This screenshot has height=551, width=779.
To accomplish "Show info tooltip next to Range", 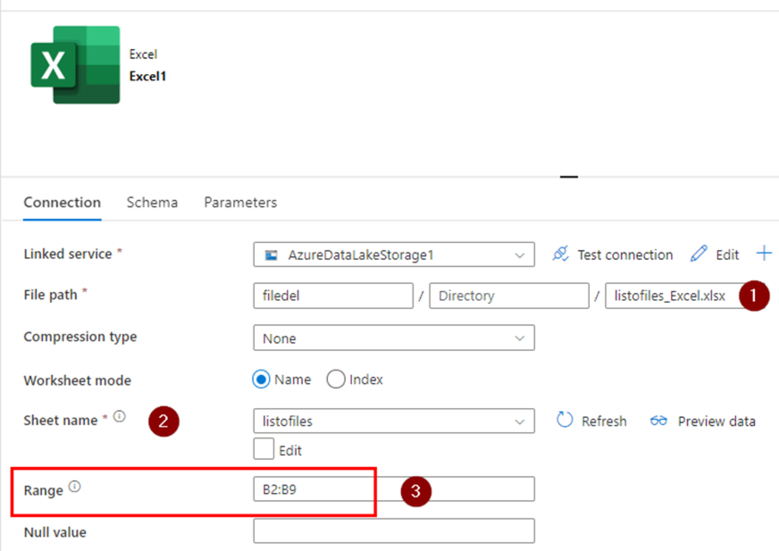I will (75, 486).
